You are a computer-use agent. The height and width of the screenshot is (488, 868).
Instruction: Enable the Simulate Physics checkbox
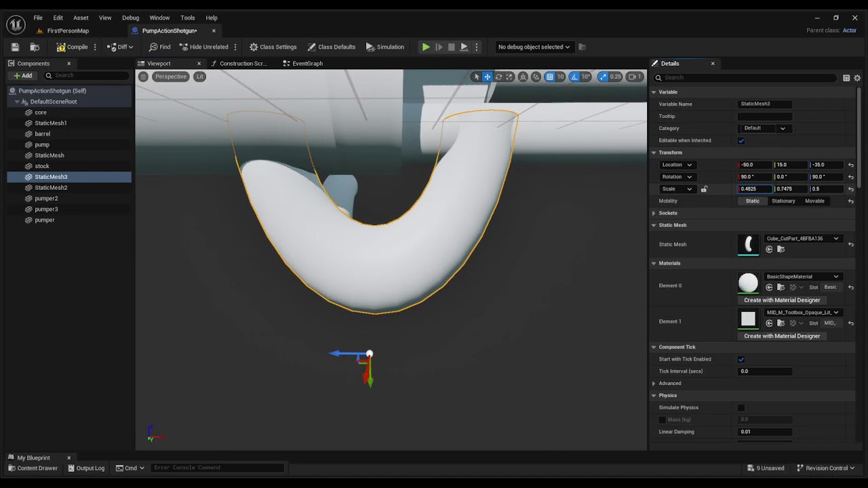point(741,407)
